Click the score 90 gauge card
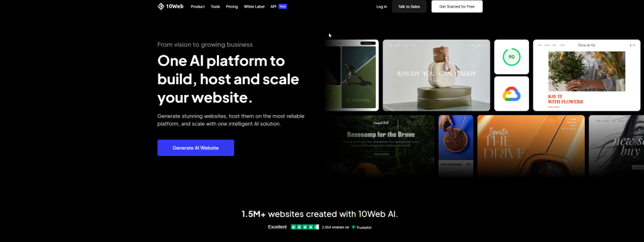This screenshot has width=644, height=242. (511, 57)
